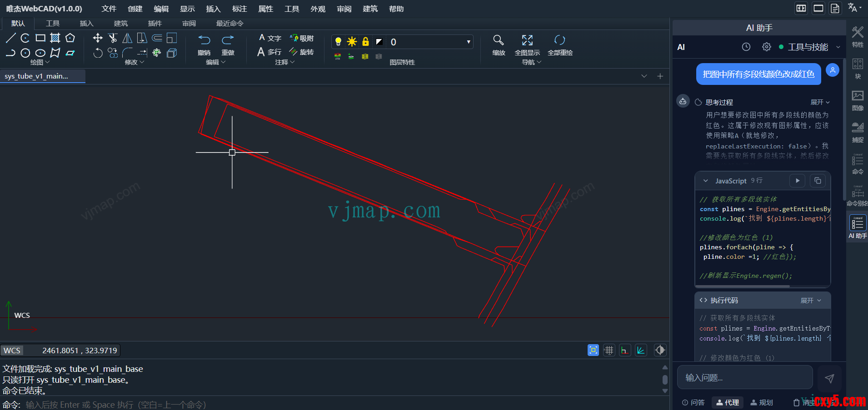Open the 标注 menu
Image resolution: width=868 pixels, height=410 pixels.
click(239, 9)
